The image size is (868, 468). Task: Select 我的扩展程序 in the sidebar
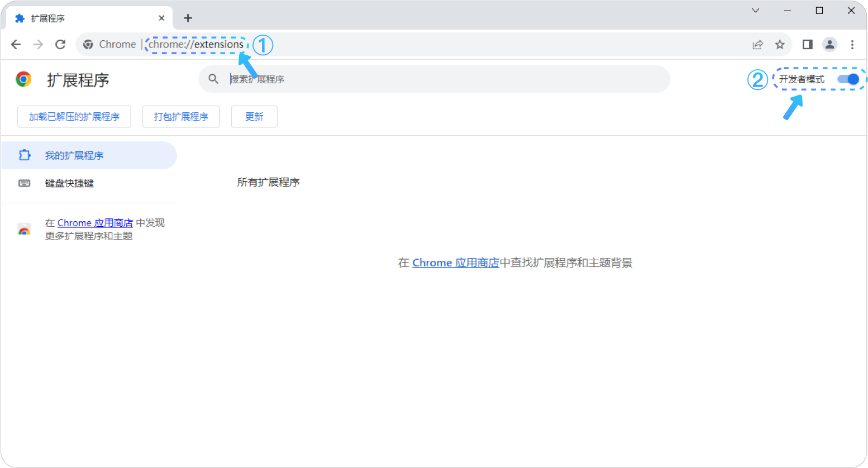[89, 155]
